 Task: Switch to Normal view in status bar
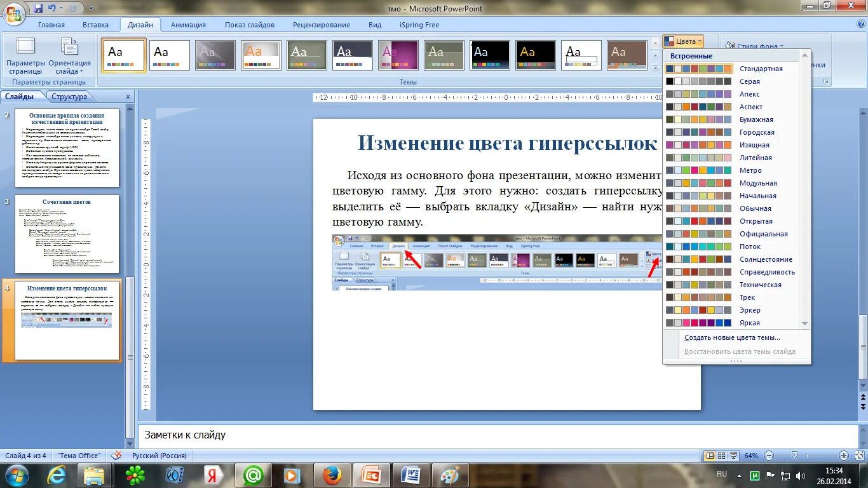pyautogui.click(x=710, y=456)
